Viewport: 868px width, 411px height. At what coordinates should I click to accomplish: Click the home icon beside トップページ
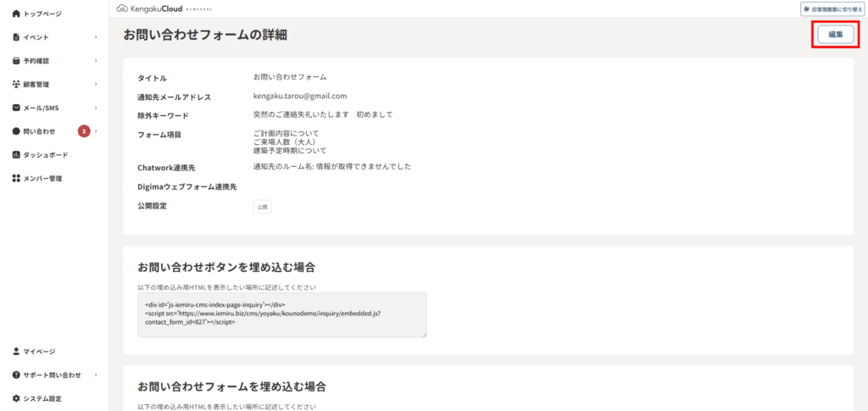click(x=16, y=14)
